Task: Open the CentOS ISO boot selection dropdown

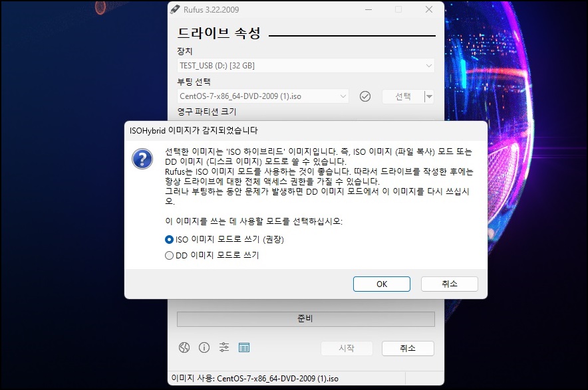Action: [263, 96]
